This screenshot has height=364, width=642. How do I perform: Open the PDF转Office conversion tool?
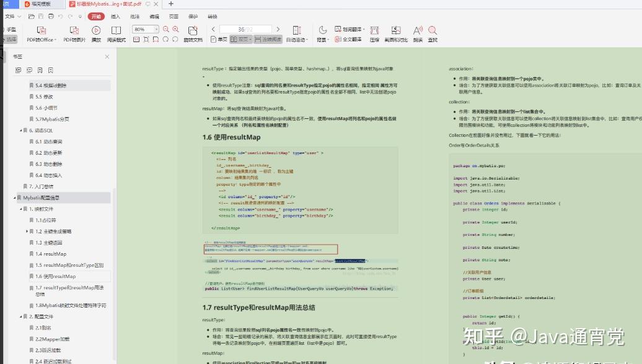(x=40, y=31)
